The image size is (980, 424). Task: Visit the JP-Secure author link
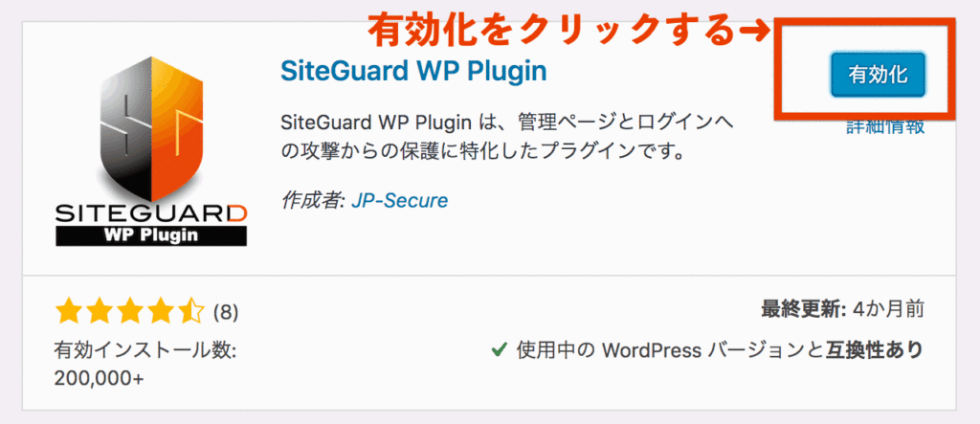point(399,200)
